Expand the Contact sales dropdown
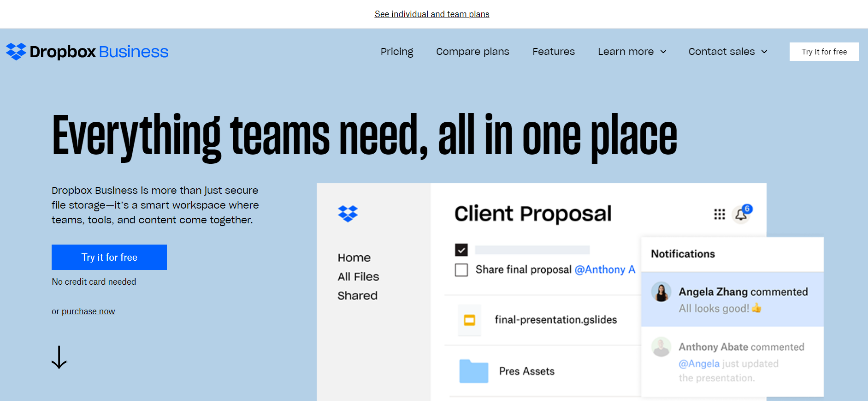The width and height of the screenshot is (868, 401). click(x=728, y=52)
